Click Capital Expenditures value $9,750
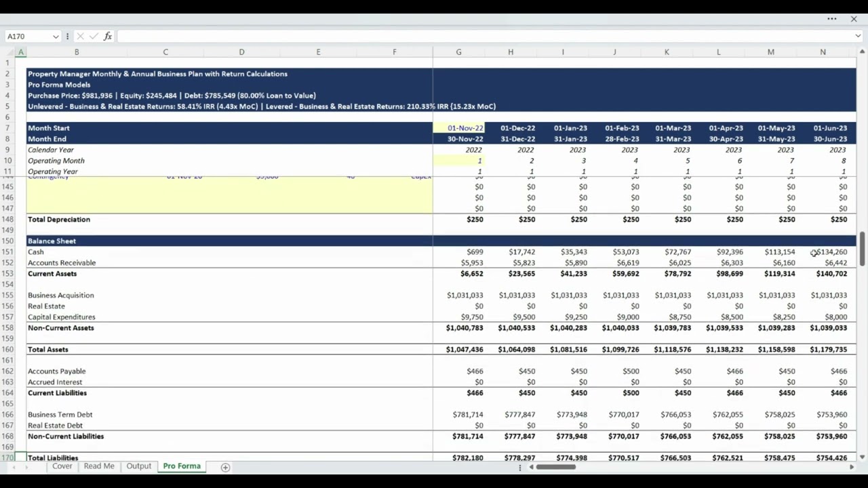Image resolution: width=868 pixels, height=488 pixels. [x=472, y=317]
